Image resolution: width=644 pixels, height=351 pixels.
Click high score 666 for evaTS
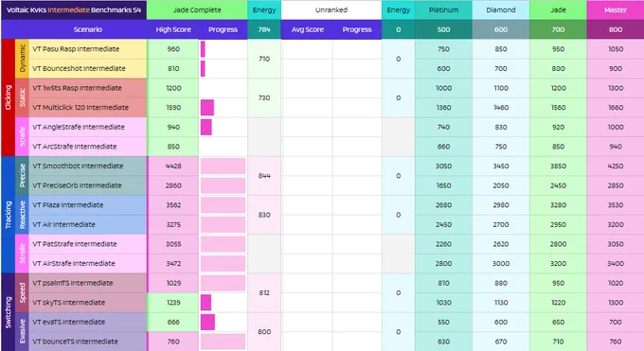pyautogui.click(x=173, y=322)
